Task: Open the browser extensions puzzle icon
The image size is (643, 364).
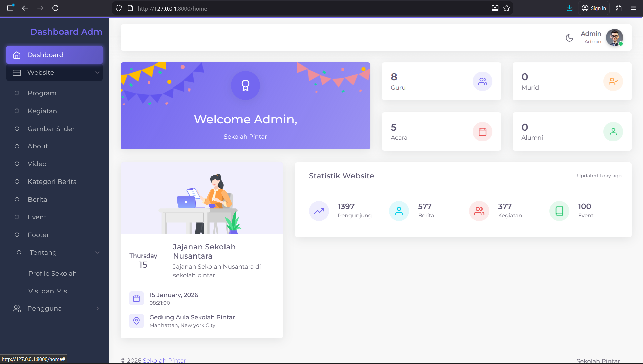Action: tap(619, 8)
